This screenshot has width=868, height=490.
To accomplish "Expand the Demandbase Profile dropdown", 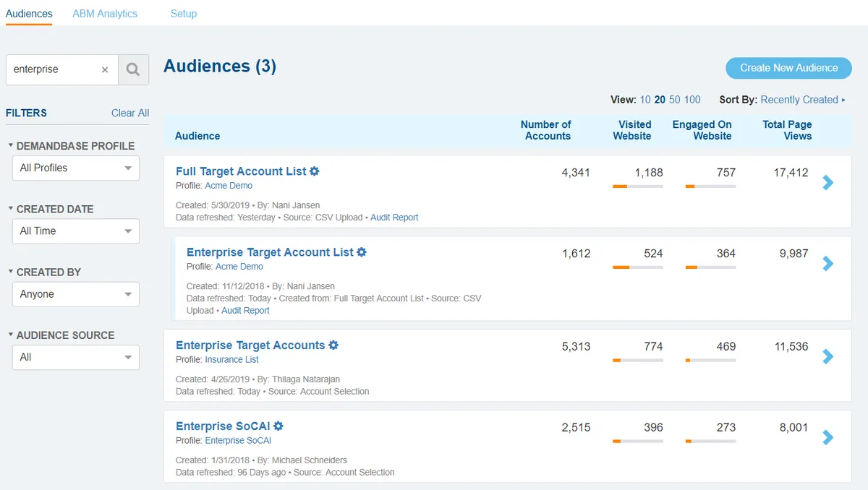I will [x=76, y=168].
